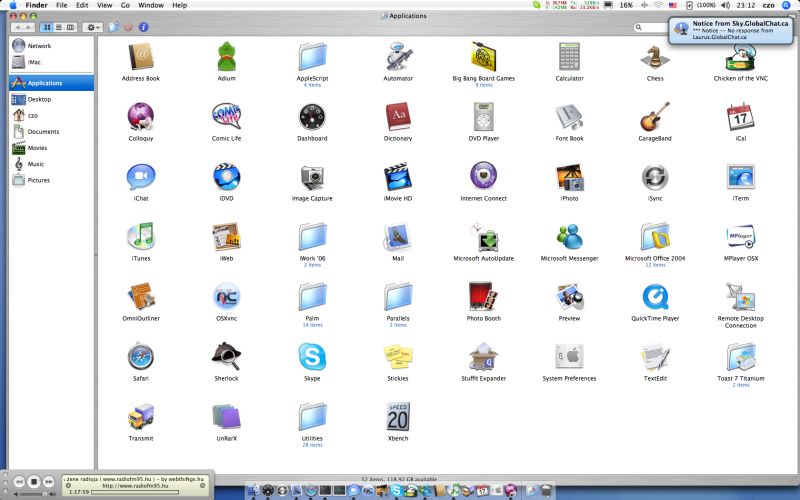Image resolution: width=800 pixels, height=500 pixels.
Task: Select the Microsoft Office 2004 folder
Action: click(x=655, y=236)
